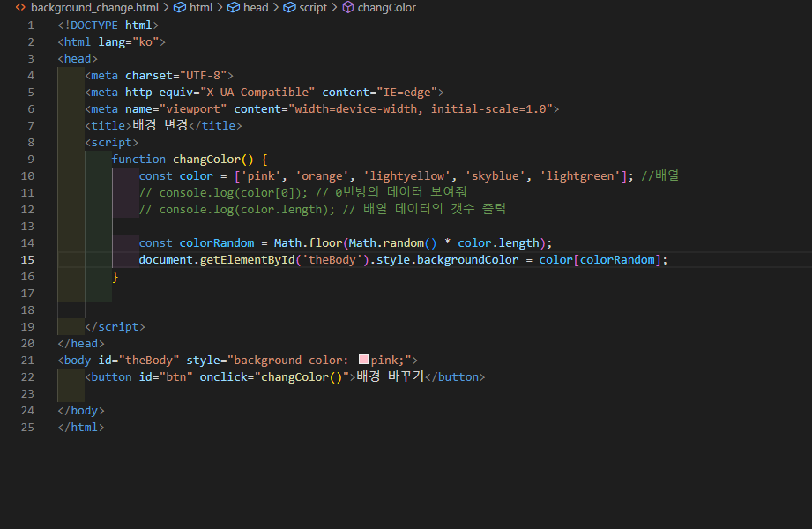Image resolution: width=812 pixels, height=529 pixels.
Task: Click the method icon before changColor breadcrumb
Action: (348, 8)
